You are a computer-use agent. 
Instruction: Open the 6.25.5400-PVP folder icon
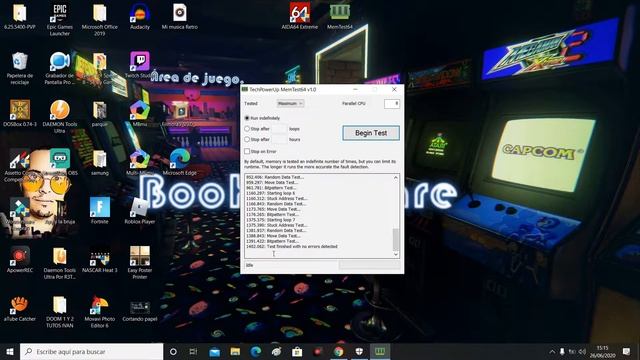[x=20, y=16]
